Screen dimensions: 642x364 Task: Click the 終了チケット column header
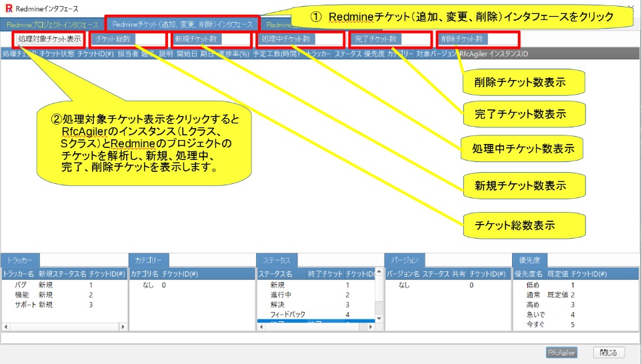pos(325,274)
